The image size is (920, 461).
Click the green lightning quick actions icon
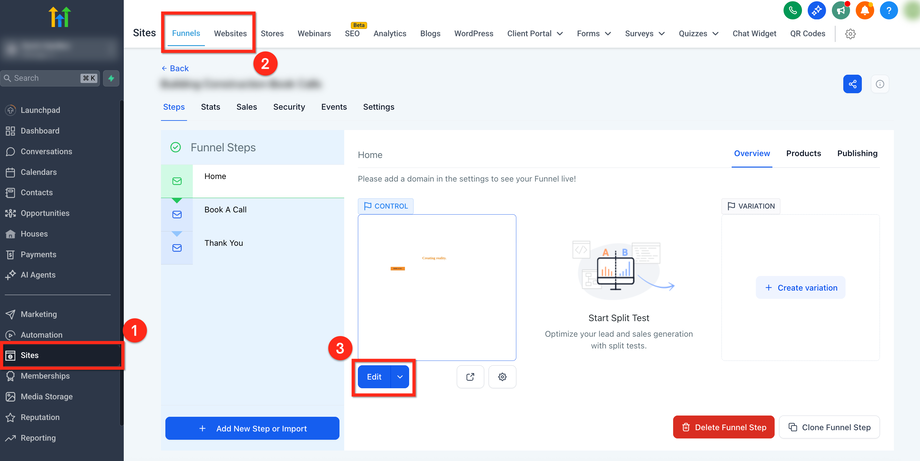coord(111,78)
